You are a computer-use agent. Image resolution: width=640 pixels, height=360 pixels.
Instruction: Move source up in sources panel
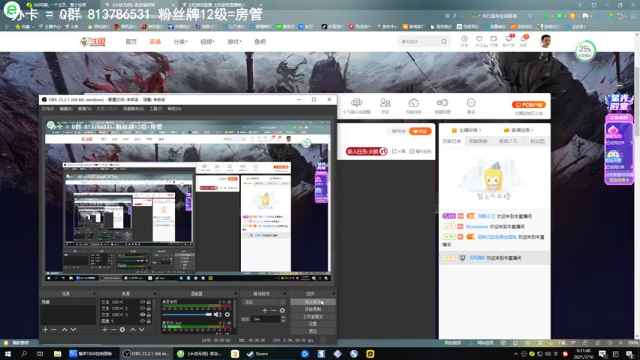(x=133, y=329)
